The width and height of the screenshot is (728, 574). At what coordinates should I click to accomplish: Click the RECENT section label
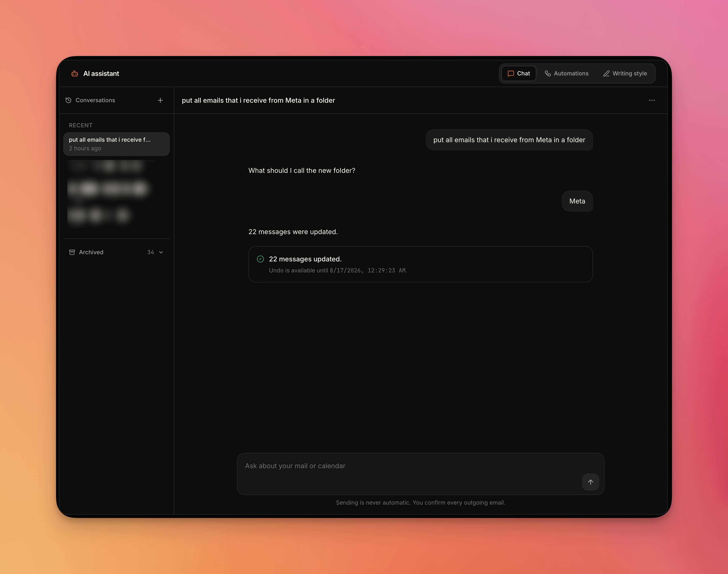[x=81, y=125]
